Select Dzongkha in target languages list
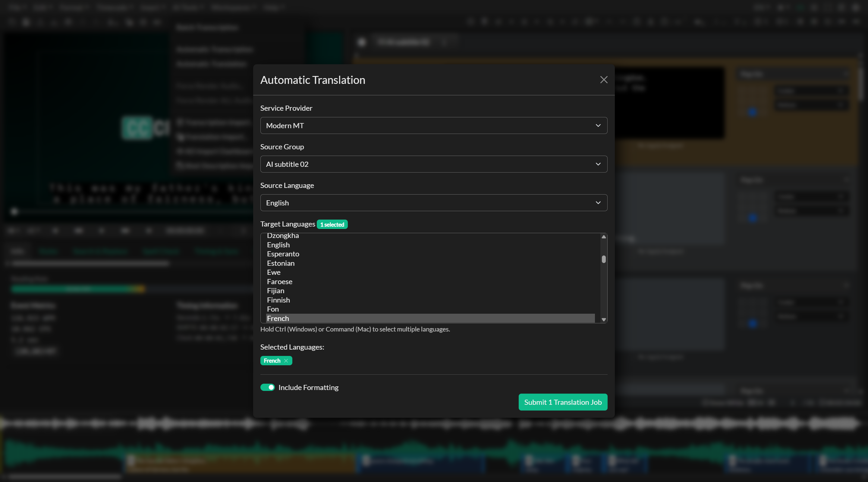This screenshot has height=482, width=868. [430, 236]
